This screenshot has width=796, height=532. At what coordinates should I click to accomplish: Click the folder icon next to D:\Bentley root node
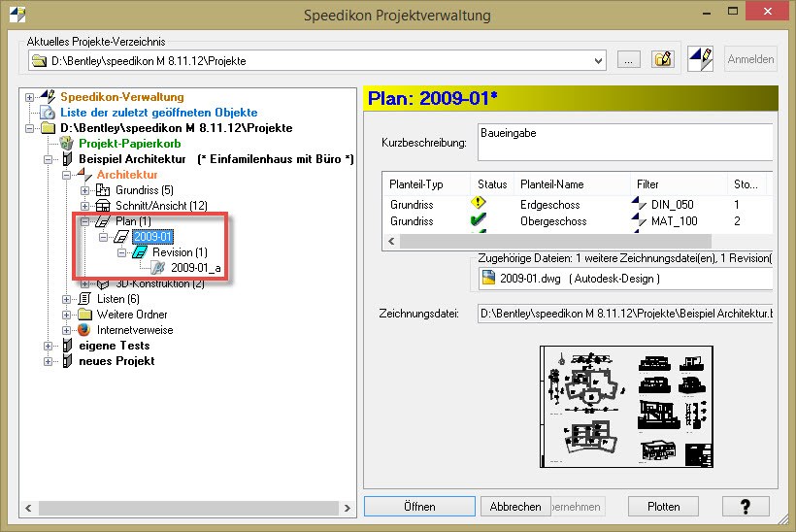[48, 128]
